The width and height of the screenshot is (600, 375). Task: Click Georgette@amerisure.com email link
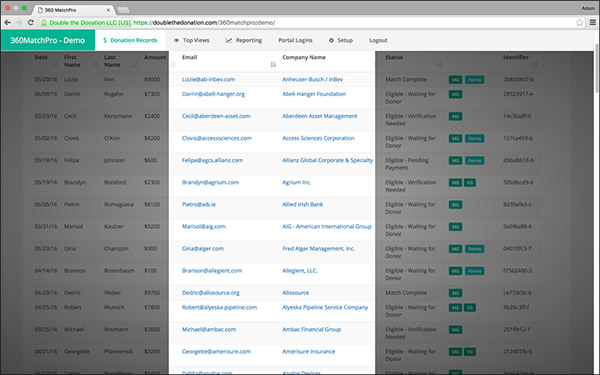point(216,352)
